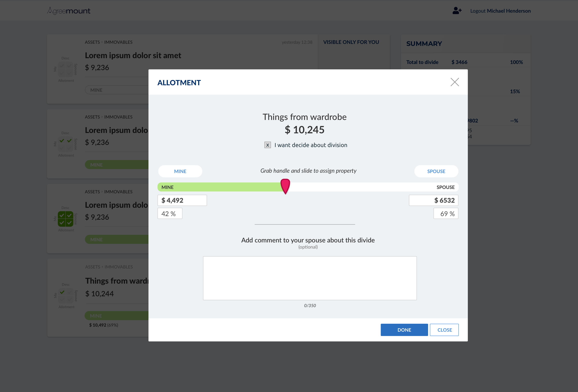Click the green four-check grid icon
578x392 pixels.
click(x=65, y=219)
